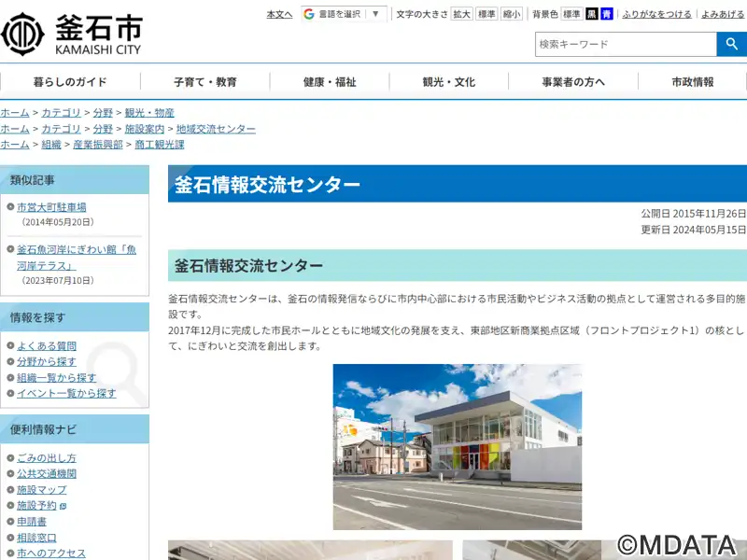Open the 子育て・教育 menu

205,82
